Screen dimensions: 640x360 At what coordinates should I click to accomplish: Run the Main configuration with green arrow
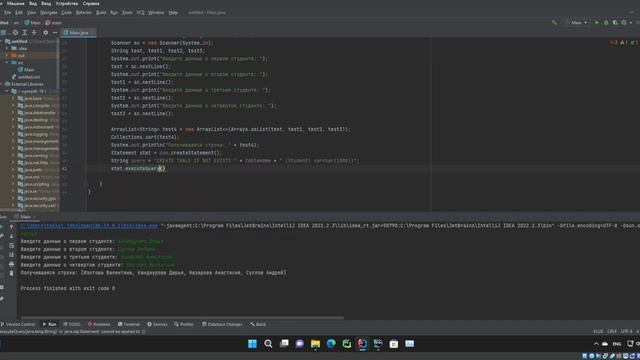(597, 22)
